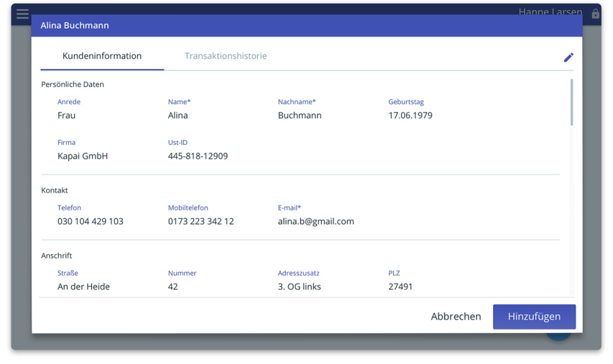Click the Nachname value Buchmann

pos(300,116)
